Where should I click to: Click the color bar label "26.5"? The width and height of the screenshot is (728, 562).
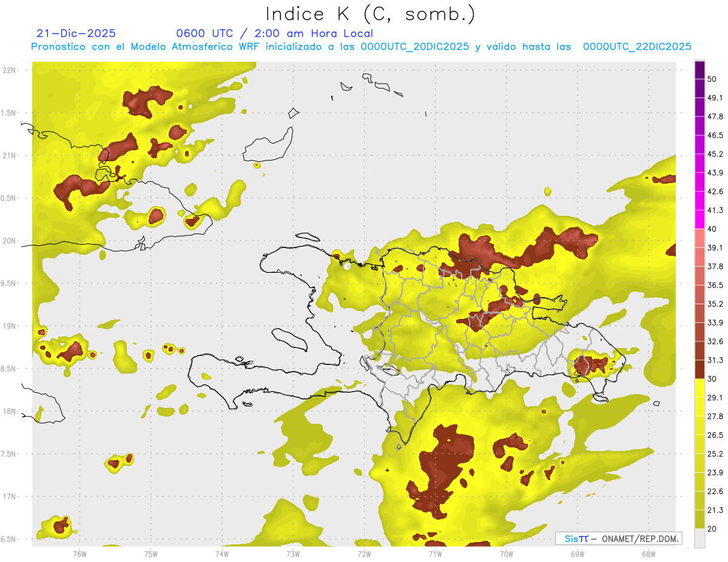click(x=715, y=435)
